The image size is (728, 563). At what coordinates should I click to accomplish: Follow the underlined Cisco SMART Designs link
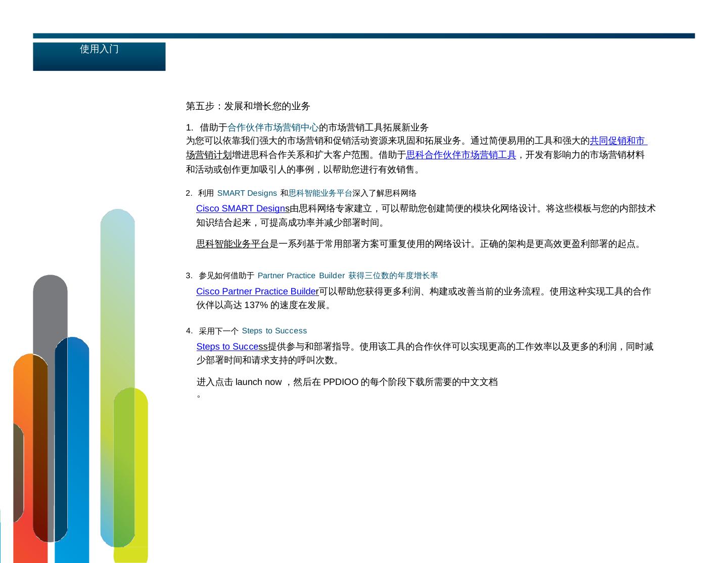(243, 209)
